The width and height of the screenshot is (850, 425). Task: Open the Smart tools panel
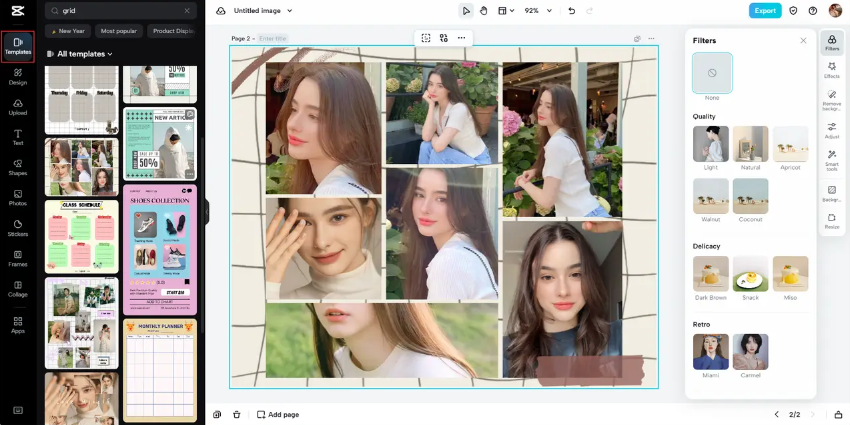tap(831, 160)
